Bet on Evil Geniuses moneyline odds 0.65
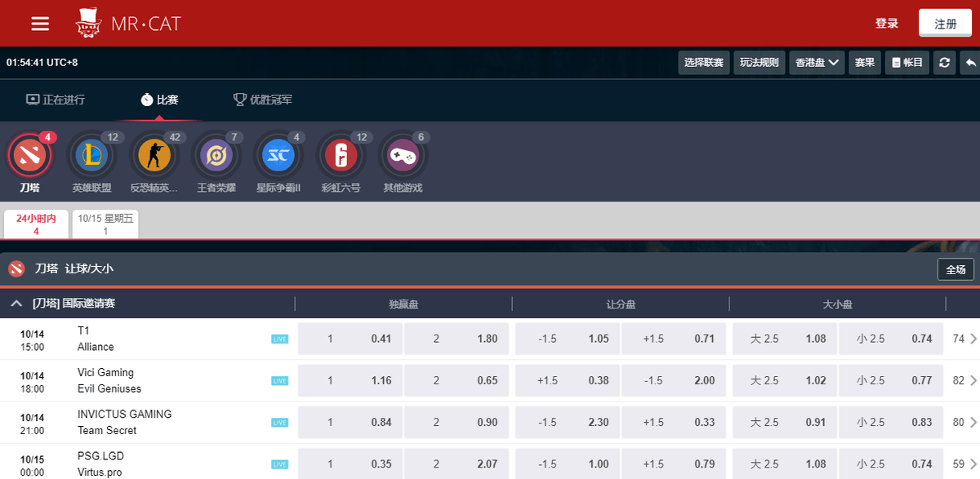This screenshot has width=980, height=479. pos(457,380)
